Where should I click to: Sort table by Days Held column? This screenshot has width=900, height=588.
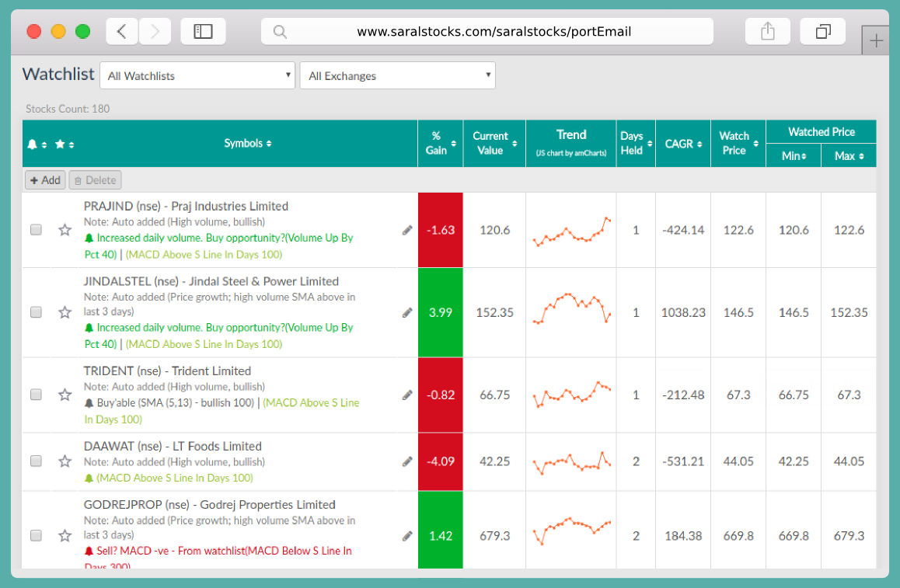tap(636, 144)
